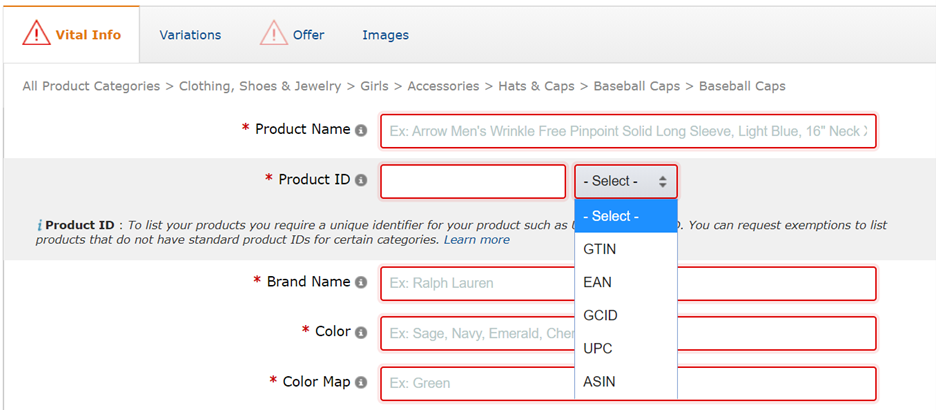The height and width of the screenshot is (410, 936).
Task: Click the Accessories breadcrumb
Action: pyautogui.click(x=444, y=86)
